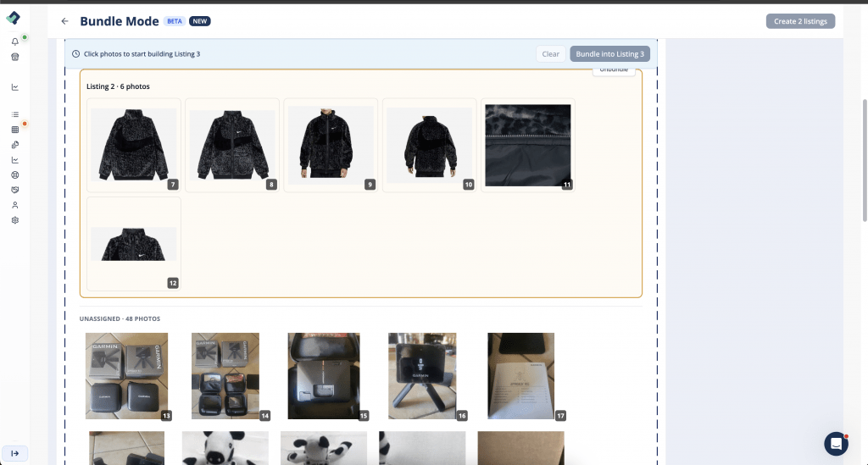Screen dimensions: 868x465
Task: Open notifications bell icon
Action: (15, 42)
